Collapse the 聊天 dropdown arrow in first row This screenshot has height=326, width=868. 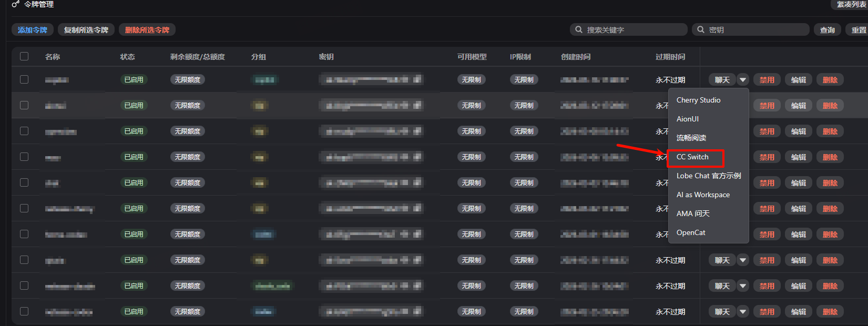tap(743, 80)
